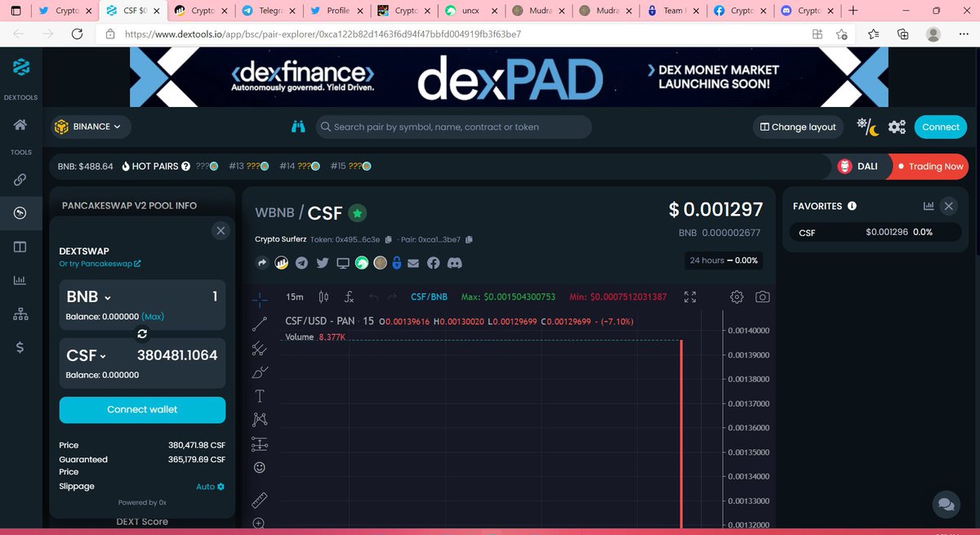
Task: Click the blue lock liquidity icon
Action: [x=397, y=263]
